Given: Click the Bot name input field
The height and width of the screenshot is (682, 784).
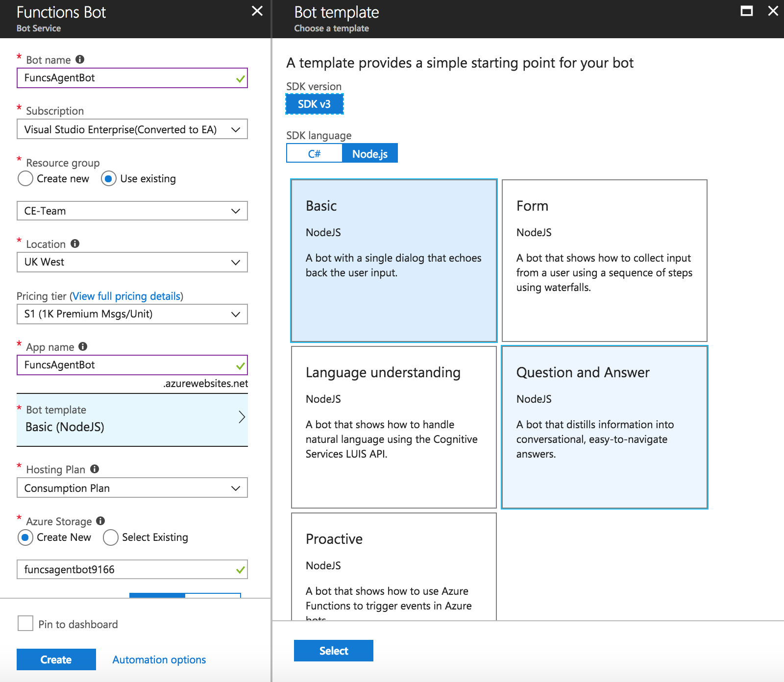Looking at the screenshot, I should (x=132, y=78).
